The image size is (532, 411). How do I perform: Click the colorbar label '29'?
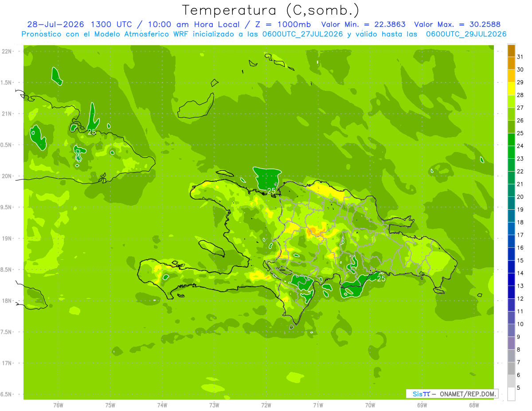tap(520, 82)
